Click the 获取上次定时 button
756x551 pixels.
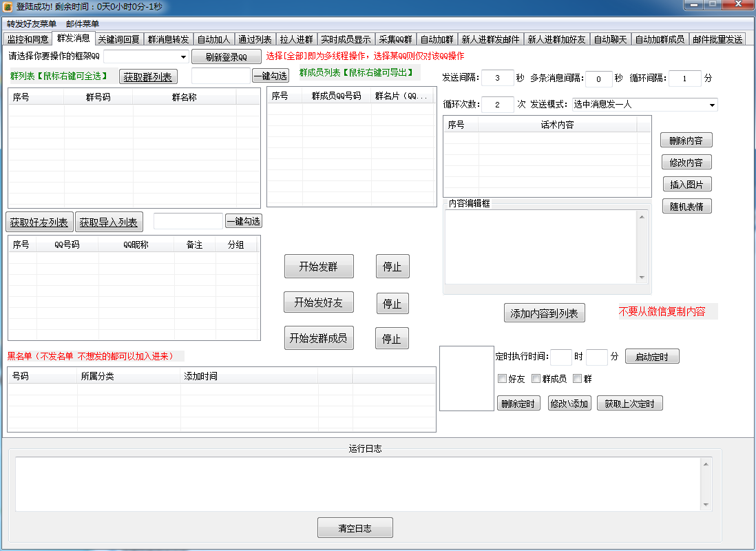coord(630,404)
